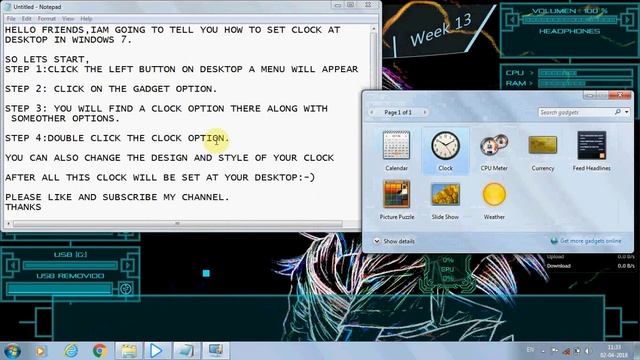This screenshot has width=640, height=360.
Task: Click the THANKS line in Notepad
Action: (23, 207)
